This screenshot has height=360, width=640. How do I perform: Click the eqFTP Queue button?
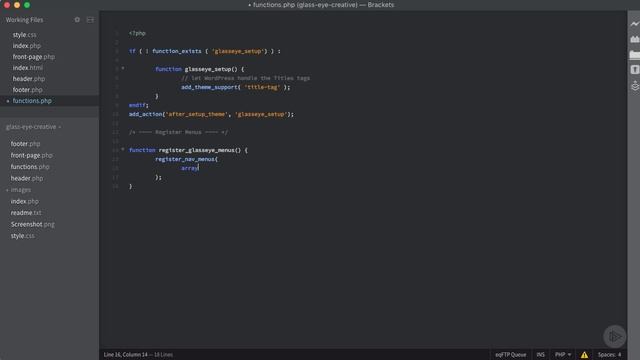510,355
